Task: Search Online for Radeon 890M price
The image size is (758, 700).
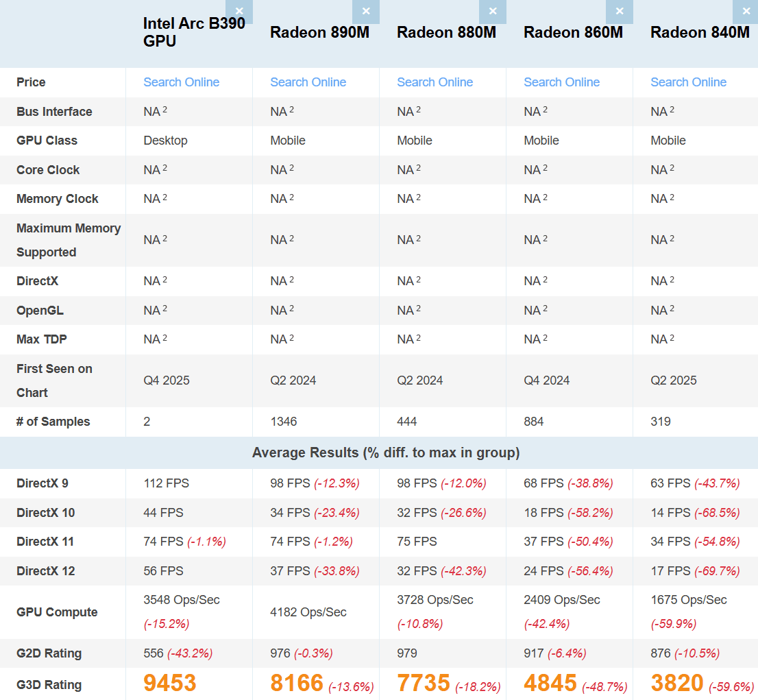Action: tap(308, 82)
